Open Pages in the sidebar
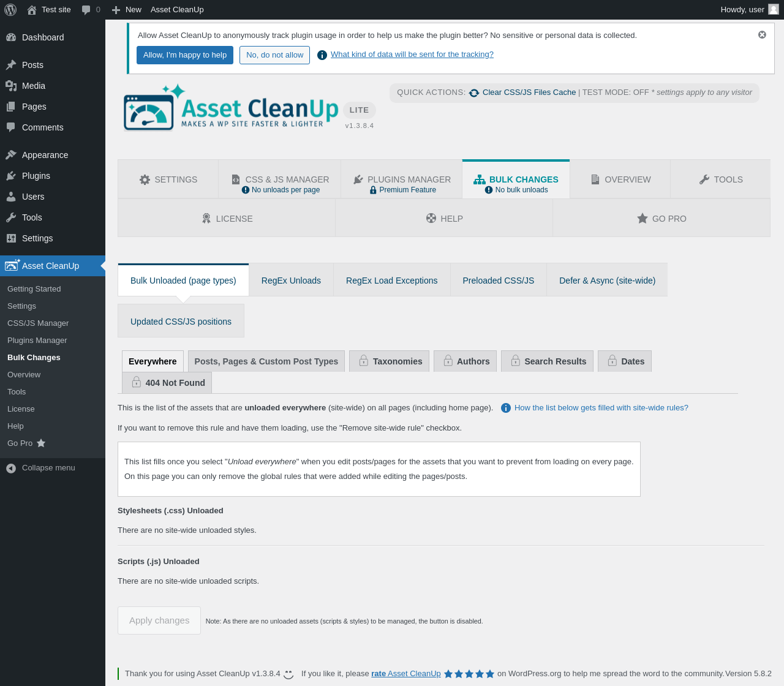 (53, 107)
